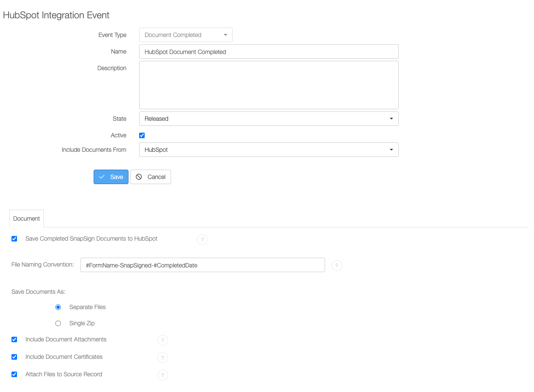Uncheck Save Completed SnapSign Documents to HubSpot
This screenshot has height=392, width=534.
tap(14, 239)
